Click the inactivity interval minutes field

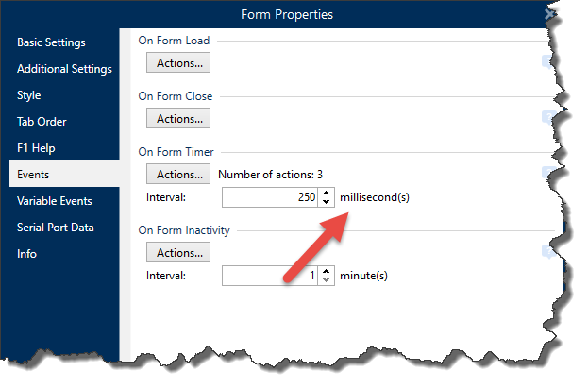(x=269, y=276)
